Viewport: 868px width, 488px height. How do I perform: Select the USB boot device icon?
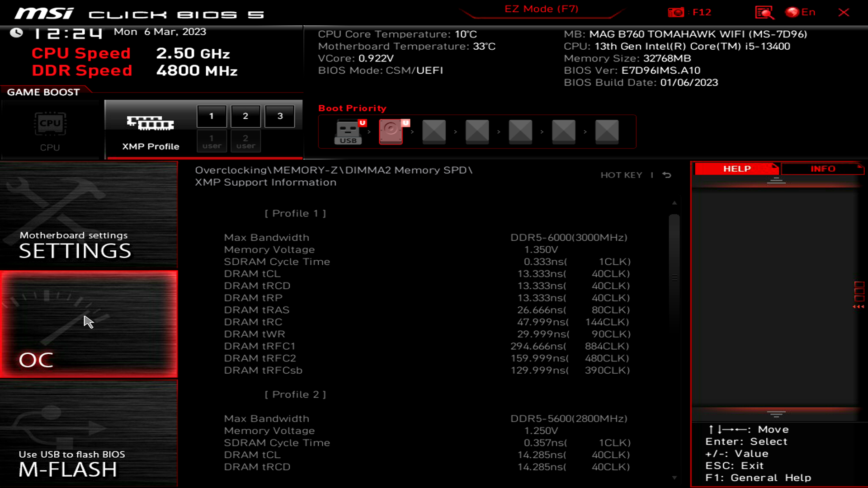pyautogui.click(x=348, y=131)
